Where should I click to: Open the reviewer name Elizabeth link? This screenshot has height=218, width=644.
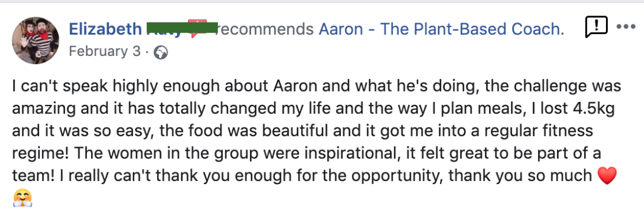[105, 29]
